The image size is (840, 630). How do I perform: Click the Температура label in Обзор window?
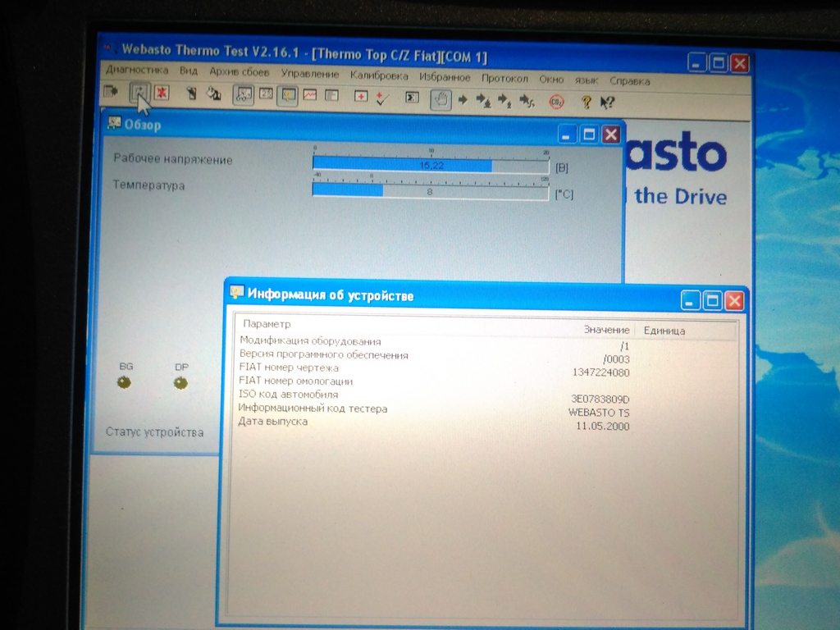click(x=148, y=185)
